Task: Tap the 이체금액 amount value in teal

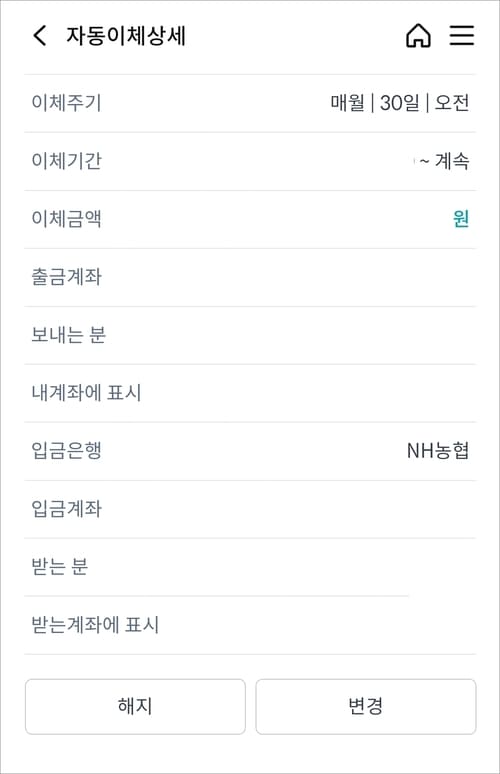Action: pos(461,219)
